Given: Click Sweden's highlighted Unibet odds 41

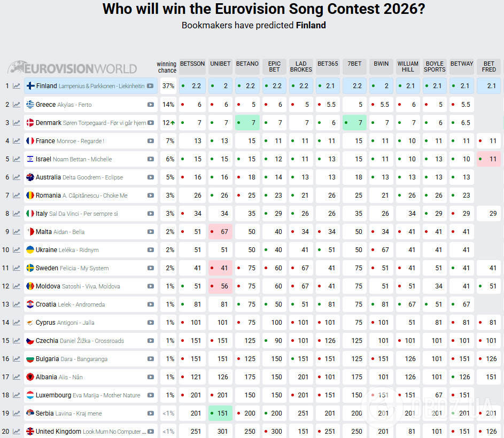Looking at the screenshot, I should [x=220, y=268].
